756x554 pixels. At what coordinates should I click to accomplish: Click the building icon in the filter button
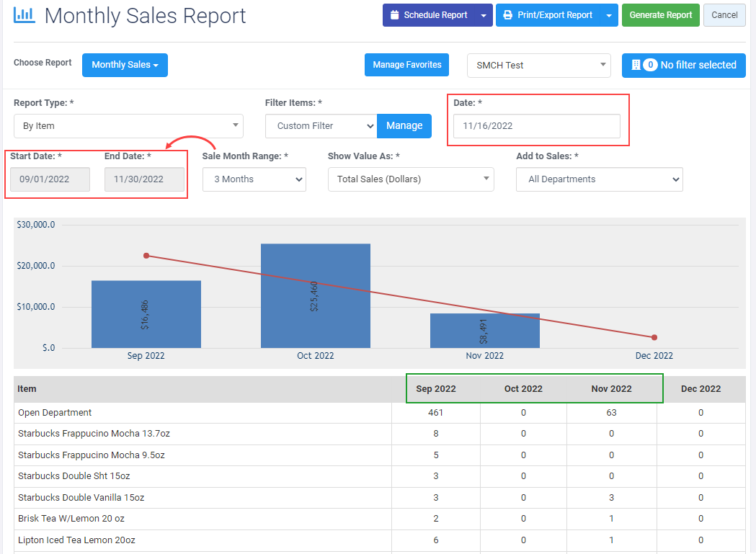click(636, 65)
